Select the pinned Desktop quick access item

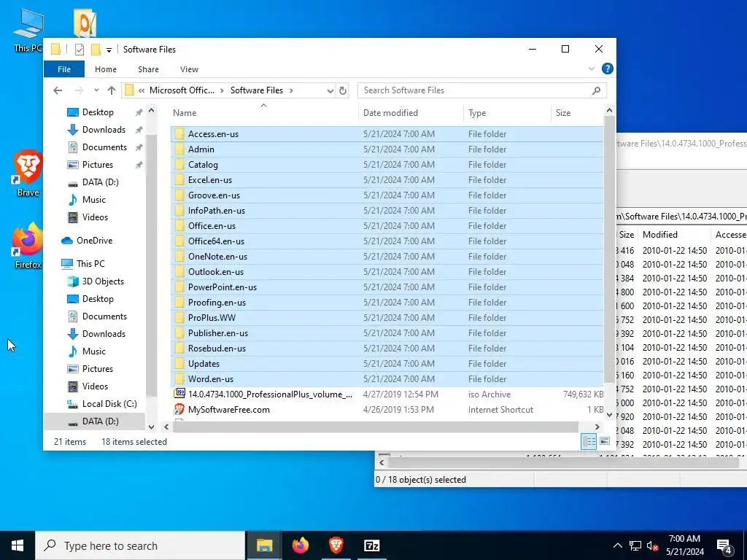(x=98, y=112)
